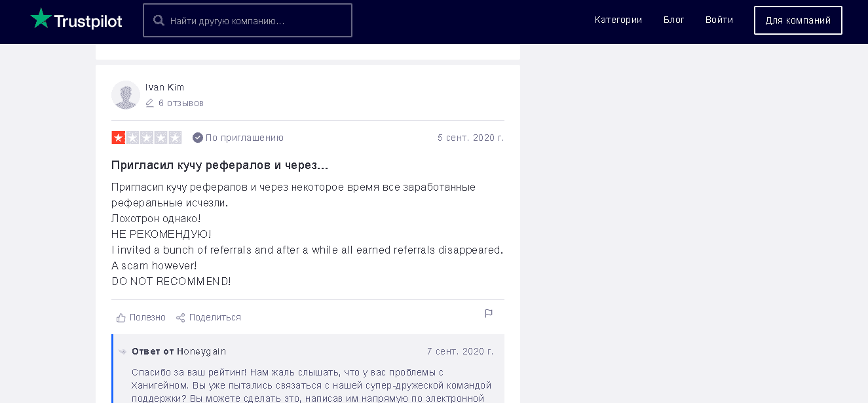The image size is (868, 403).
Task: Flag this review with the flag icon
Action: click(489, 314)
